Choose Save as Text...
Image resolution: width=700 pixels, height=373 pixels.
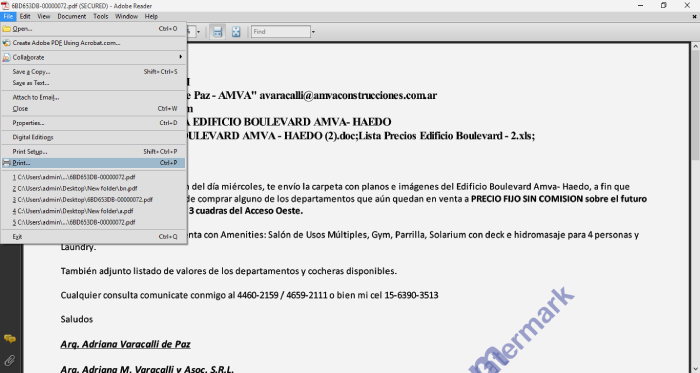pyautogui.click(x=93, y=83)
